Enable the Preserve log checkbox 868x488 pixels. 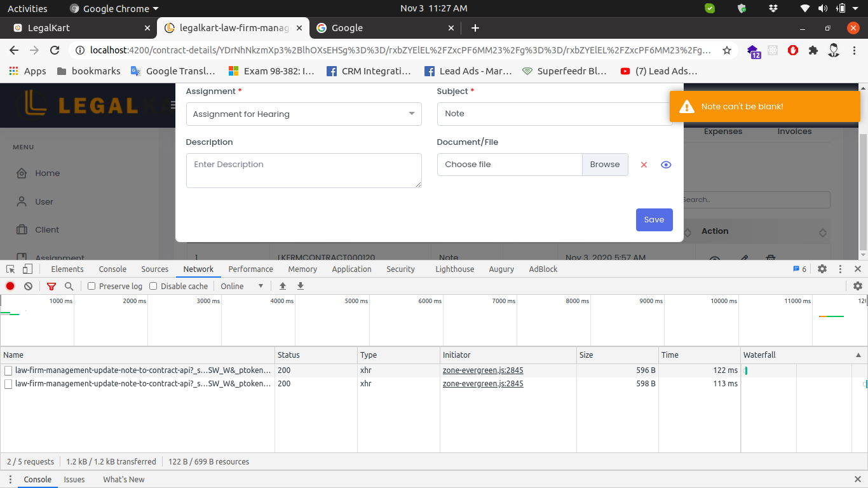92,287
